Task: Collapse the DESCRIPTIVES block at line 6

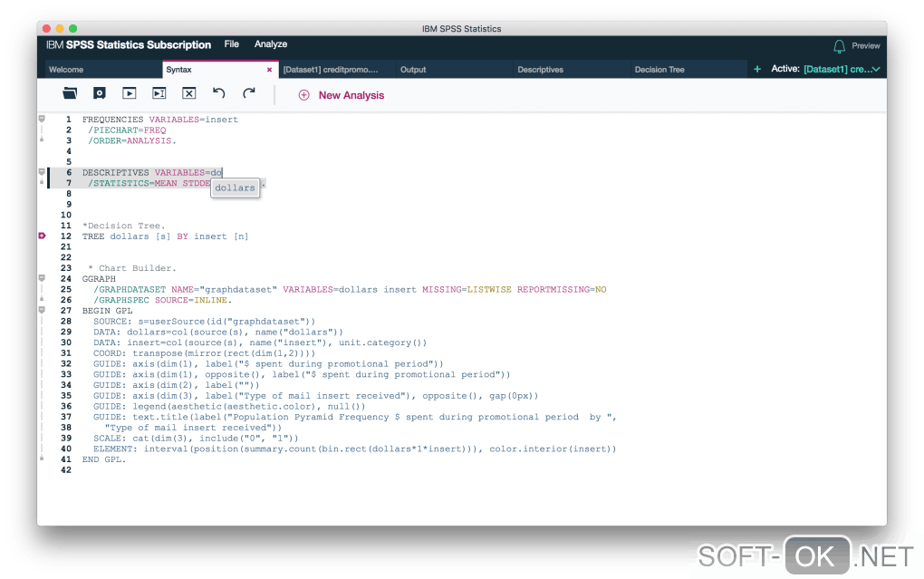Action: pos(42,172)
